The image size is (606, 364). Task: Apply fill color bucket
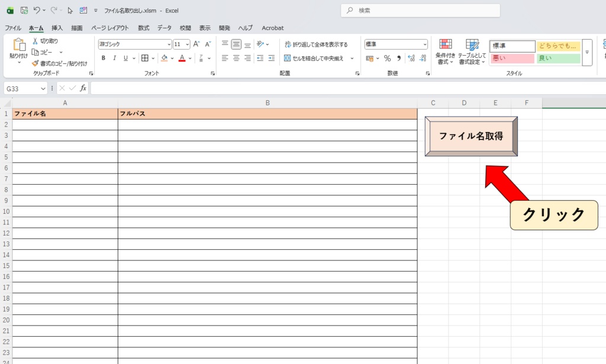(x=165, y=58)
